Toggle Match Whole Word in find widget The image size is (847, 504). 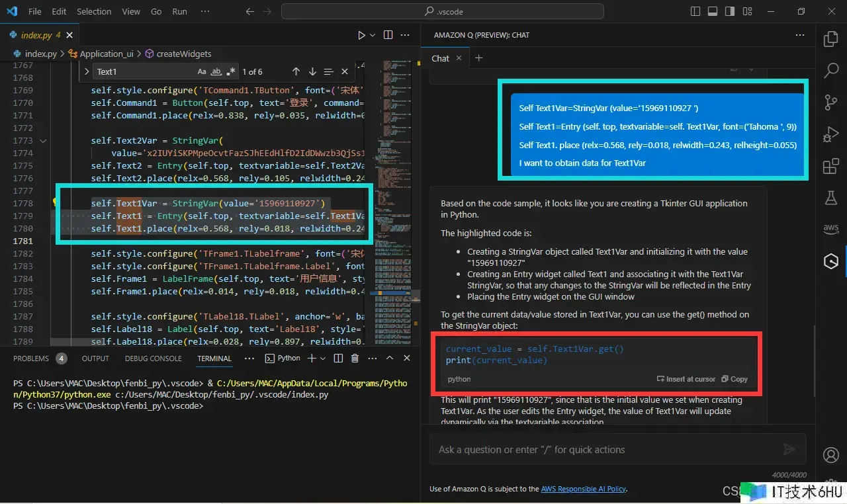(216, 71)
